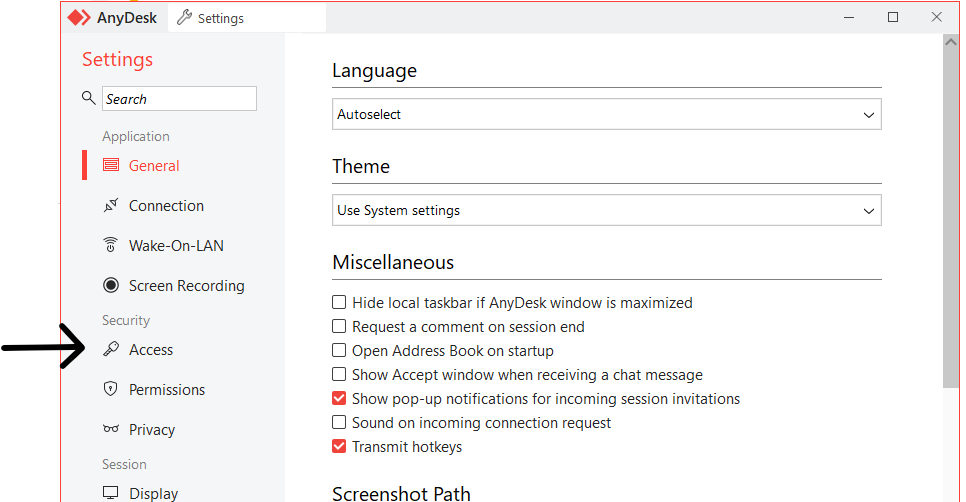Switch to the AnyDesk main tab
This screenshot has height=502, width=966.
[x=113, y=18]
